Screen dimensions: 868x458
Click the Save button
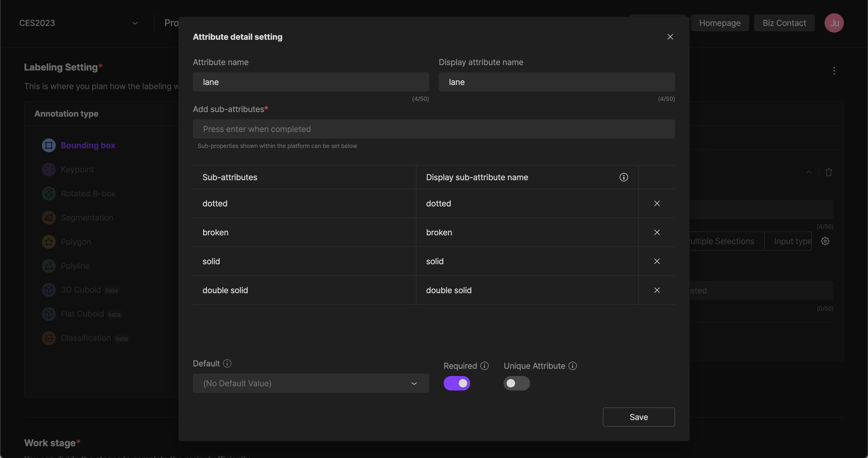(638, 417)
